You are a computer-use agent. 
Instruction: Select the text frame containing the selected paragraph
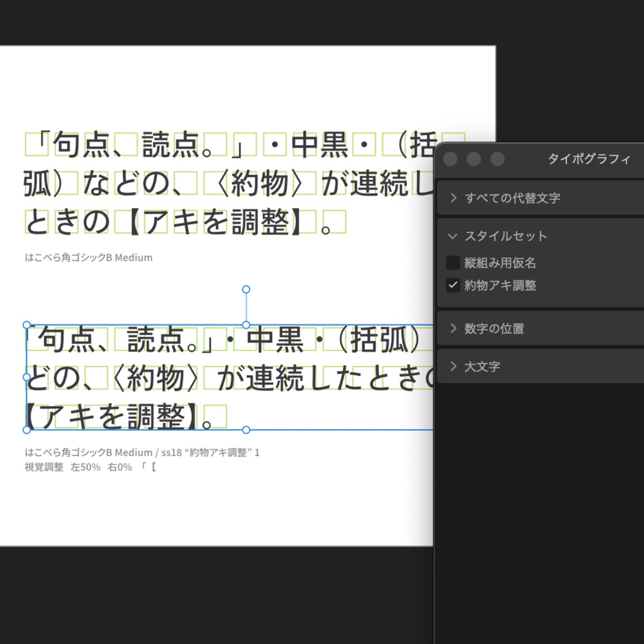point(189,377)
